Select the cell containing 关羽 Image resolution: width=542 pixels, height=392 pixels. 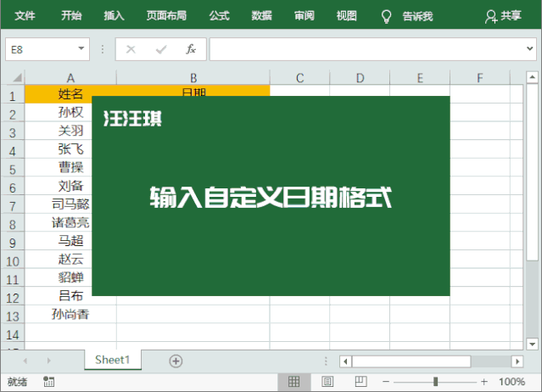click(x=70, y=131)
